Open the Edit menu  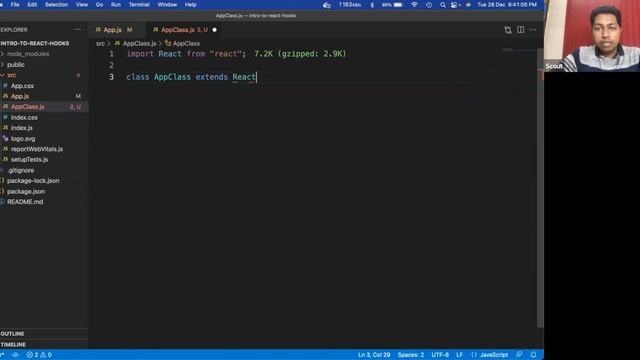pos(32,5)
